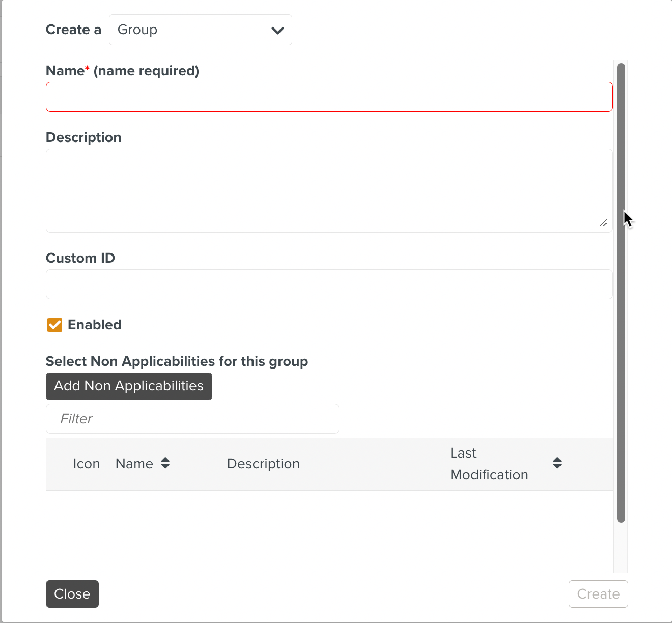Image resolution: width=672 pixels, height=623 pixels.
Task: Open the 'Create a' Group dropdown
Action: [200, 30]
